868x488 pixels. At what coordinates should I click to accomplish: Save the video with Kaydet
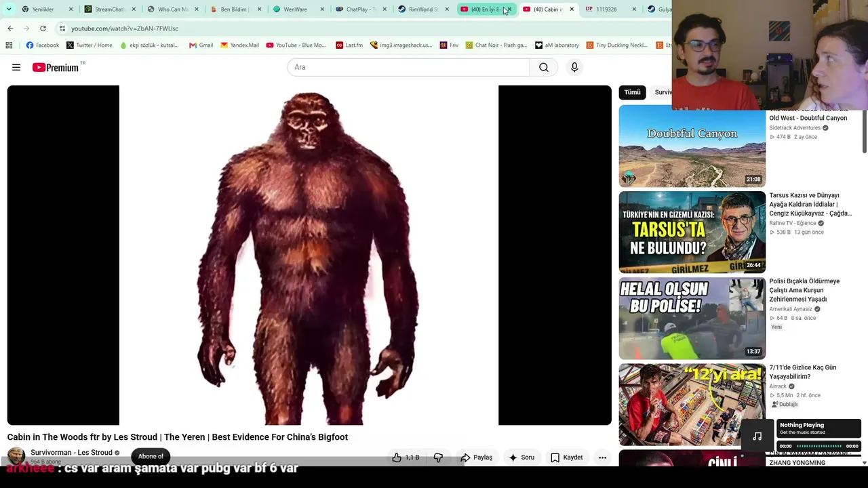point(566,457)
